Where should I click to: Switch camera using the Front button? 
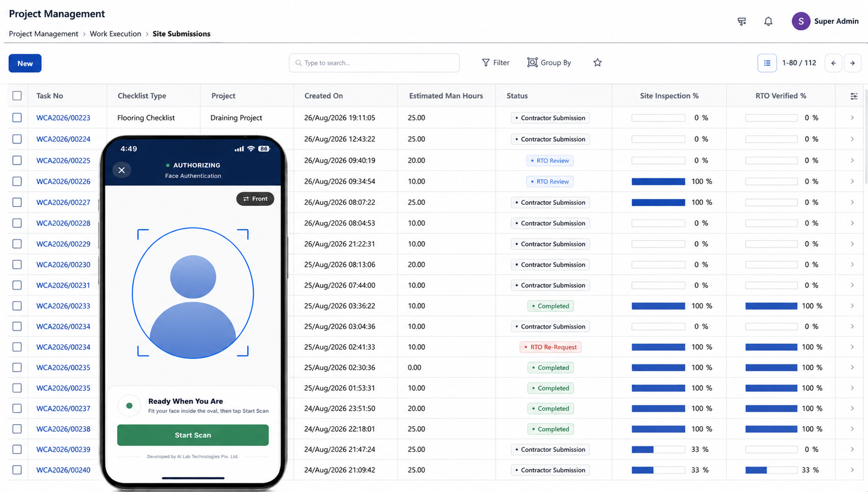click(255, 199)
